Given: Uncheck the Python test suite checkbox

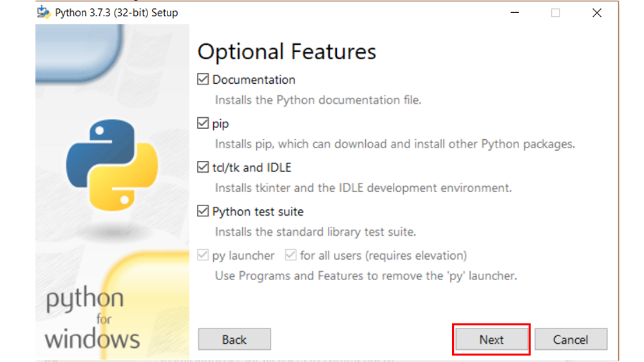Looking at the screenshot, I should pos(204,211).
